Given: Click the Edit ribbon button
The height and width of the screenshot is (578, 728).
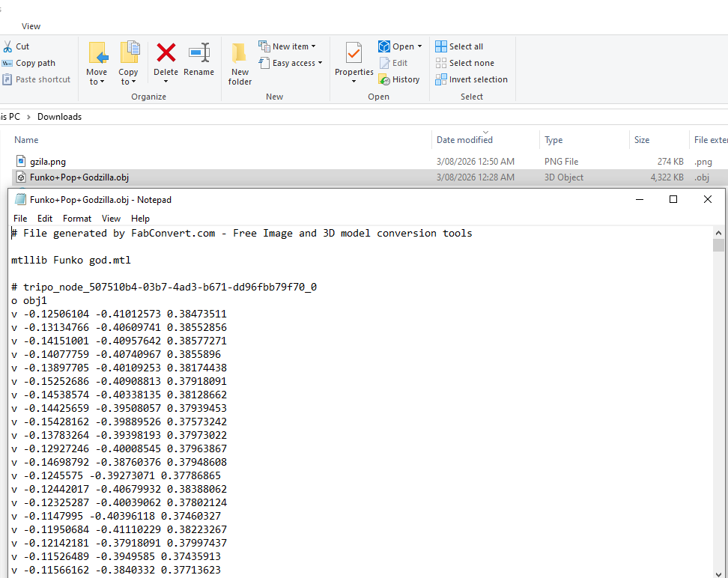Looking at the screenshot, I should pos(394,63).
